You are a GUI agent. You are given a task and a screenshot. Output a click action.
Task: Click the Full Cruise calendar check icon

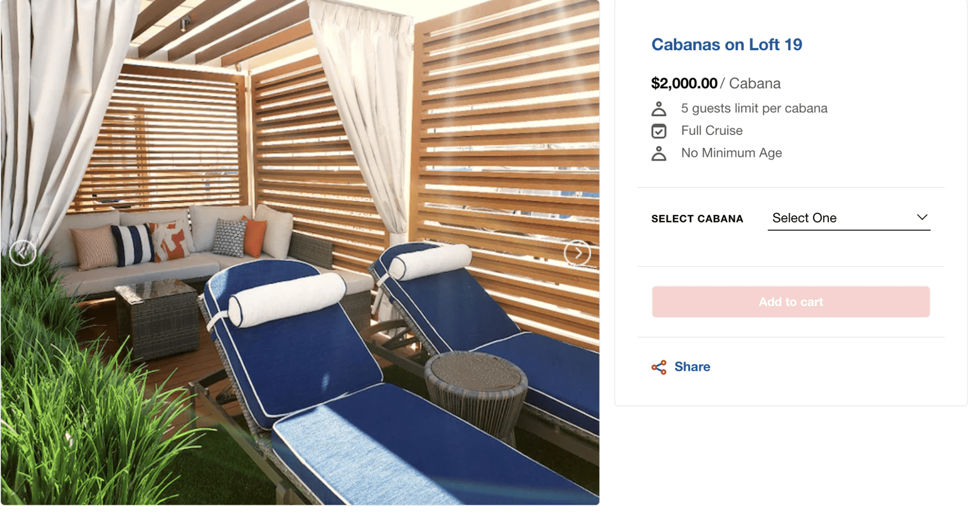pos(659,131)
